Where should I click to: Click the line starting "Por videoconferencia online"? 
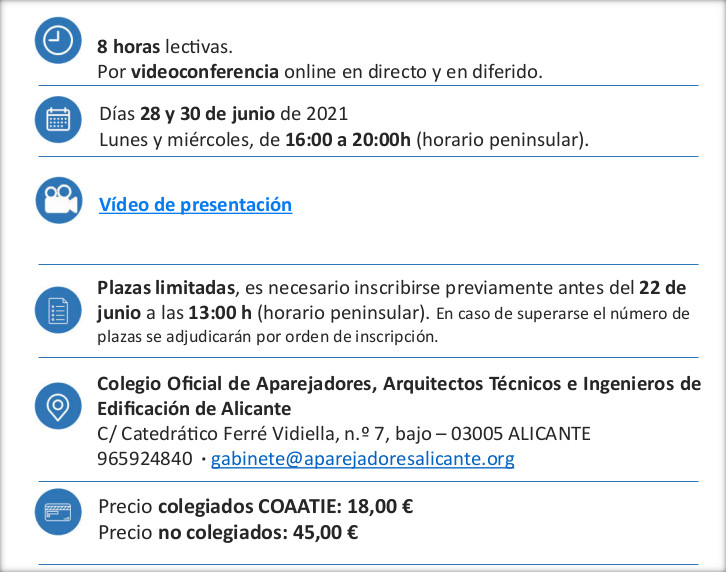320,72
